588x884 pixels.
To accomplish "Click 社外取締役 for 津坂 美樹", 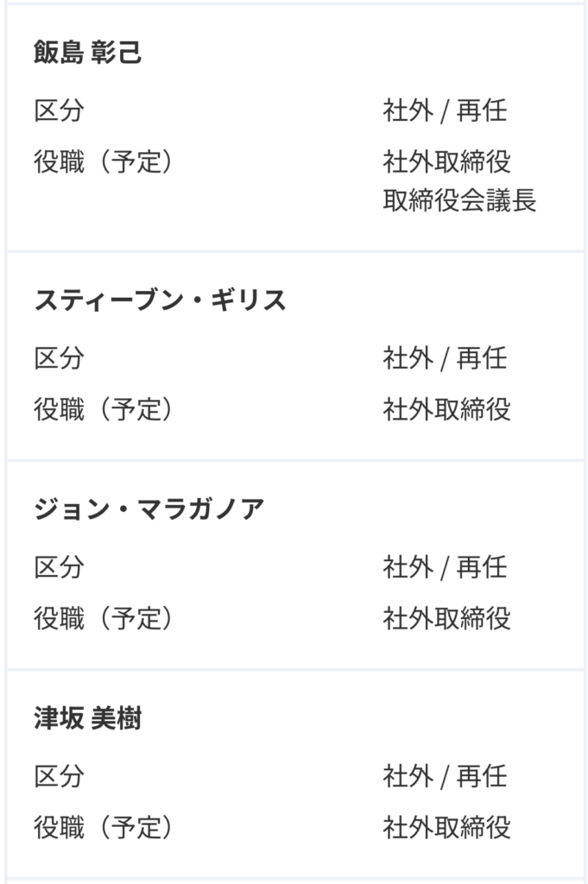I will pos(446,827).
